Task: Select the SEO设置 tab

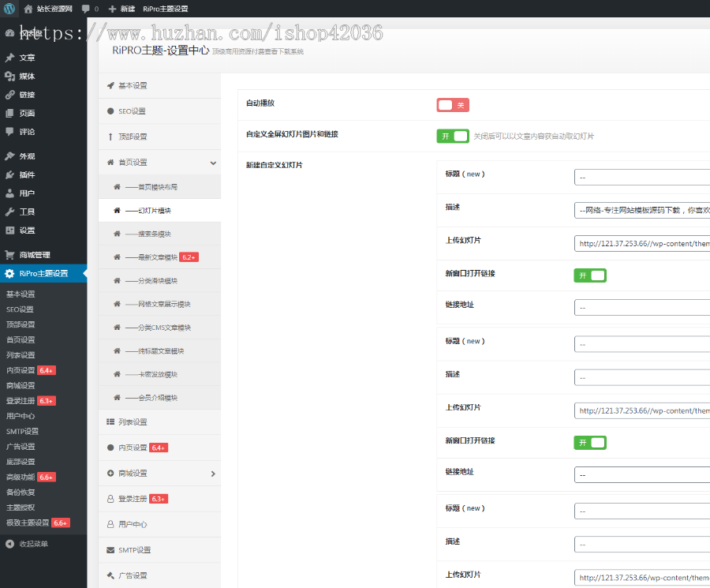Action: (x=132, y=111)
